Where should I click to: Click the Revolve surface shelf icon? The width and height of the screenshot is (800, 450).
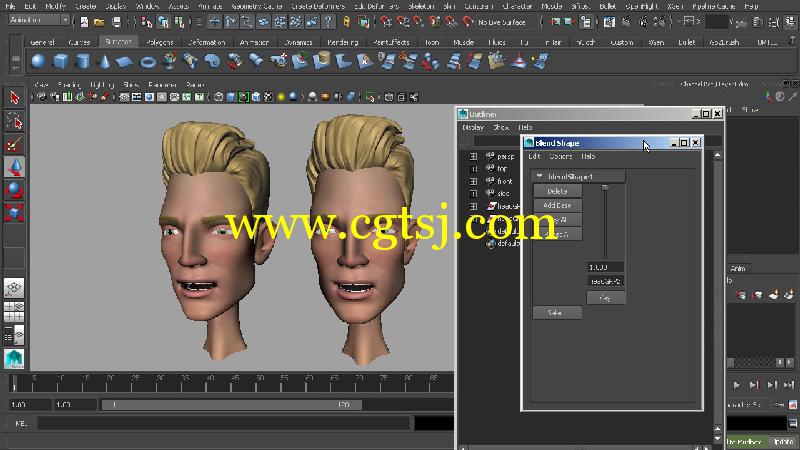click(x=169, y=62)
